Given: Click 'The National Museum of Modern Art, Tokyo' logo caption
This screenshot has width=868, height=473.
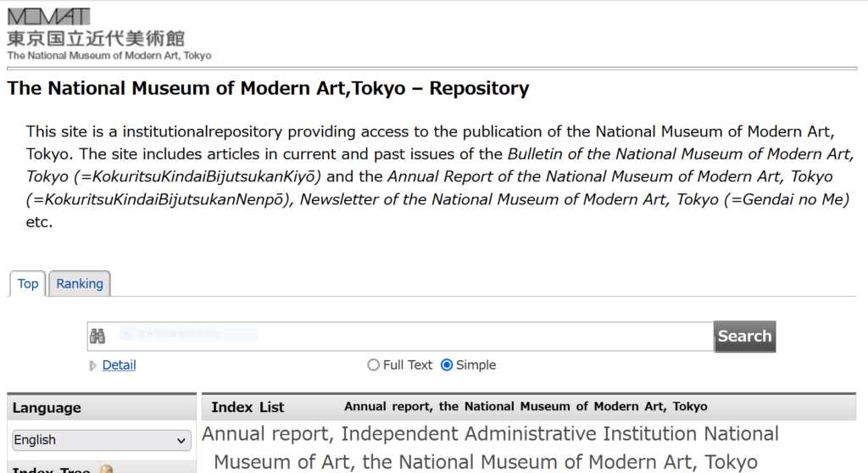Looking at the screenshot, I should pos(109,55).
